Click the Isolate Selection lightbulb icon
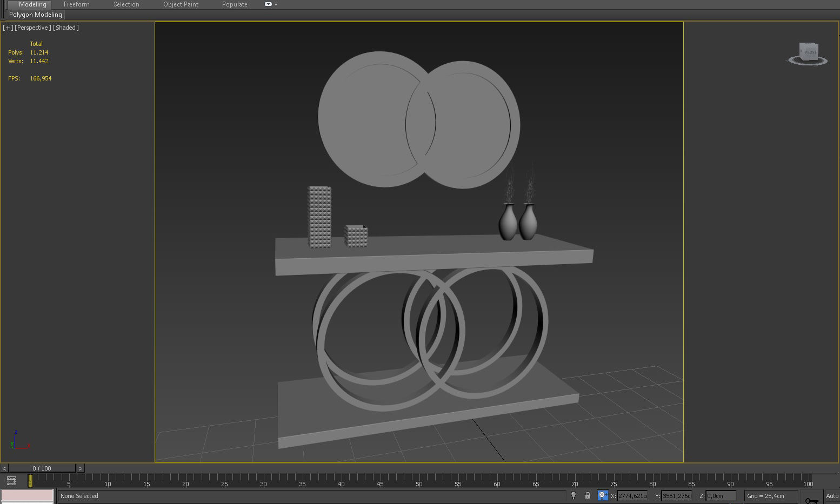Screen dimensions: 840x504 point(574,495)
